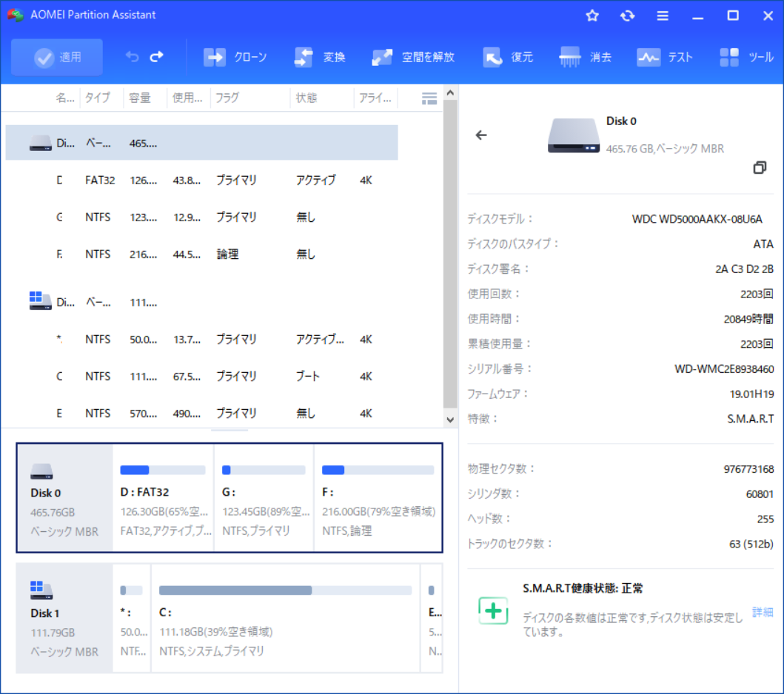Viewport: 784px width, 694px height.
Task: Select G: partition block in disk map
Action: point(264,498)
